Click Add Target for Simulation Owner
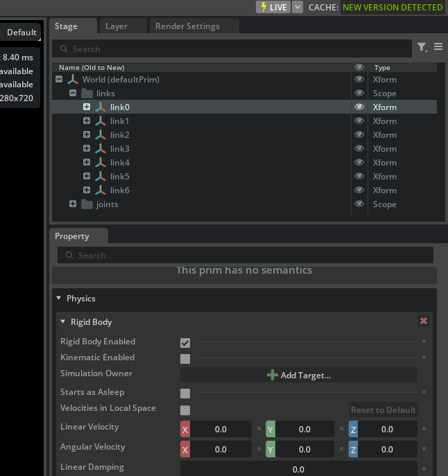 pyautogui.click(x=299, y=376)
